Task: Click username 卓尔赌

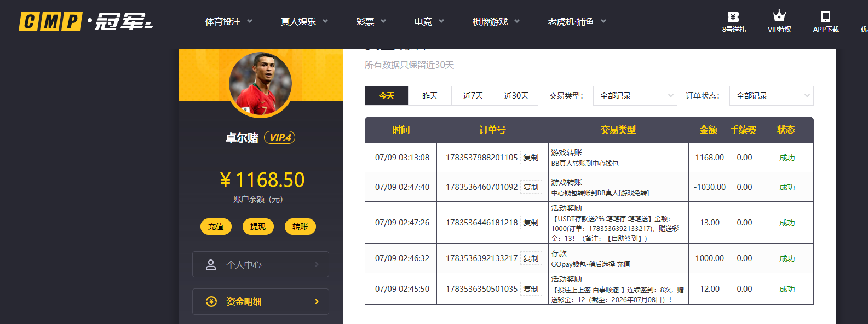Action: tap(242, 138)
